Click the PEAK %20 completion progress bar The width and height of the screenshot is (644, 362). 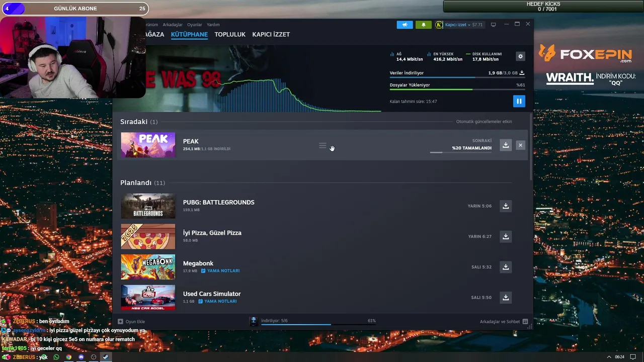(460, 152)
